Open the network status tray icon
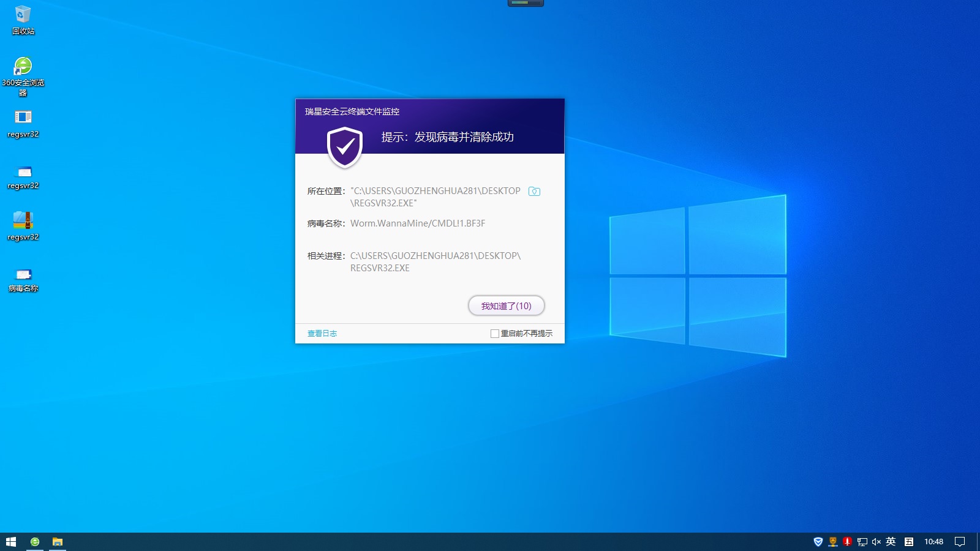980x551 pixels. point(862,542)
